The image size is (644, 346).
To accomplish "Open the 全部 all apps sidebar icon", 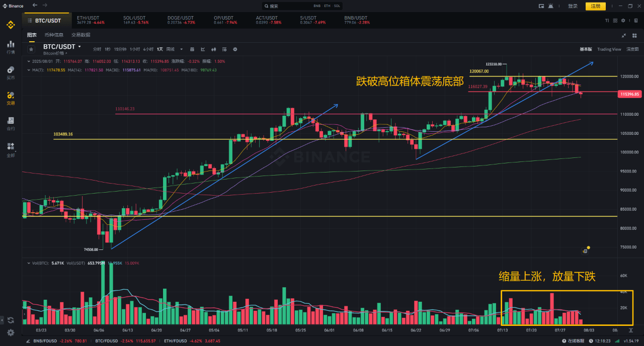I will pos(11,150).
